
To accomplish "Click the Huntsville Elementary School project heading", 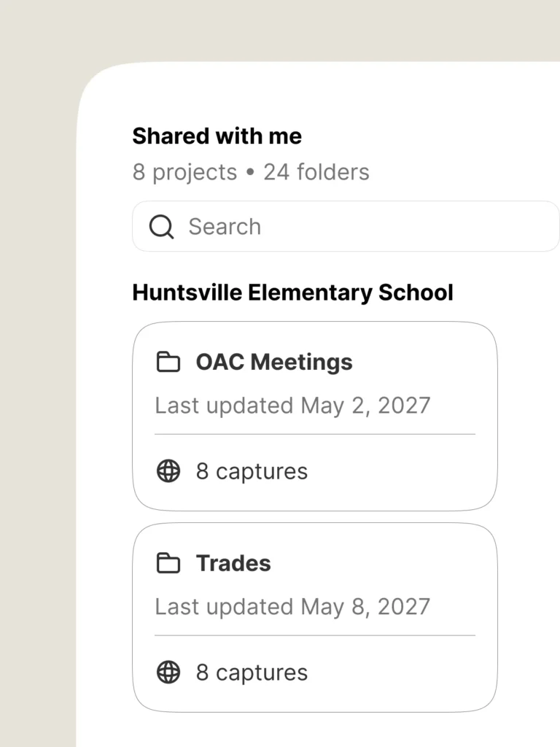I will pos(292,293).
